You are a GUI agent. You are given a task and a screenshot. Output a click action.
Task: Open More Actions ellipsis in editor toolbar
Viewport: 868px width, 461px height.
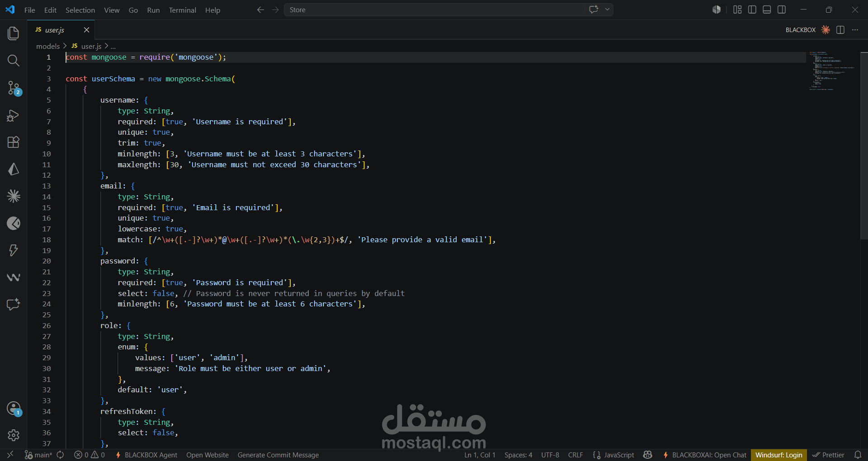pos(855,30)
